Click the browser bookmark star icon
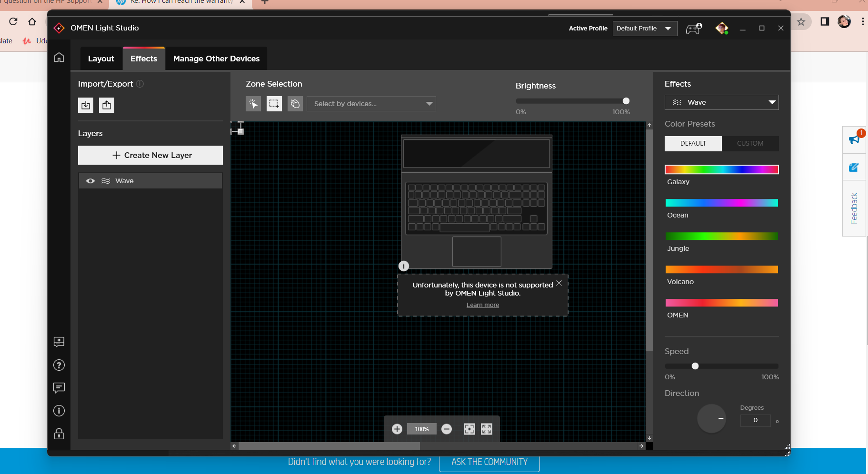This screenshot has width=868, height=474. tap(801, 21)
